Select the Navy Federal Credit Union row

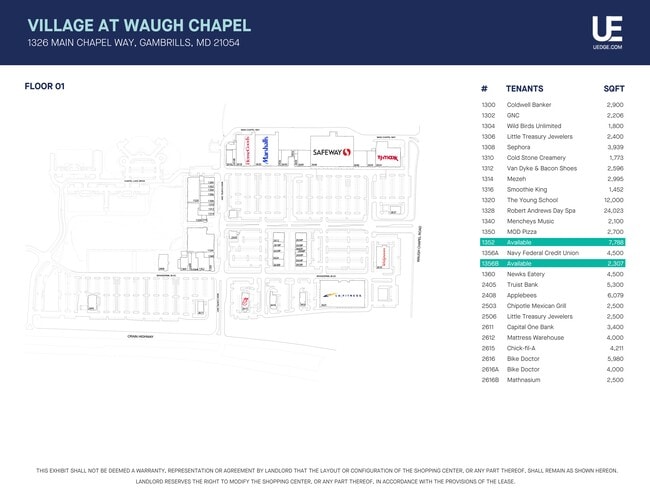coord(553,253)
